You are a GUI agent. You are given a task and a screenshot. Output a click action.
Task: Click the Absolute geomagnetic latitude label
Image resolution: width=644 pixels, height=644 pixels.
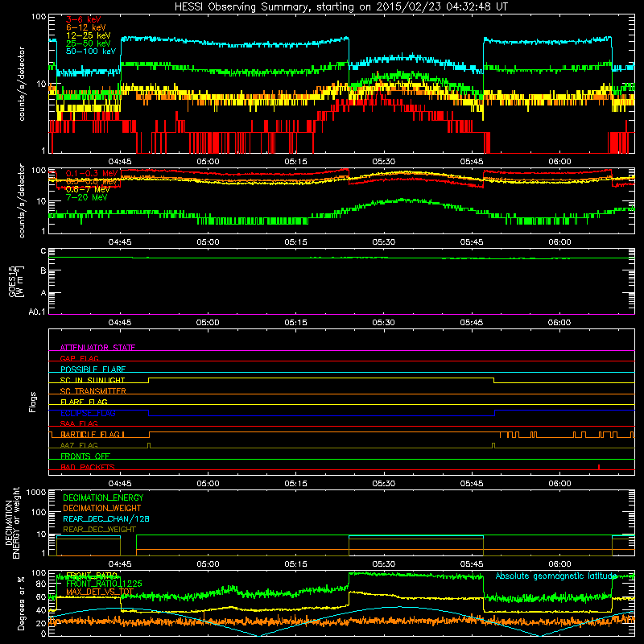point(556,576)
